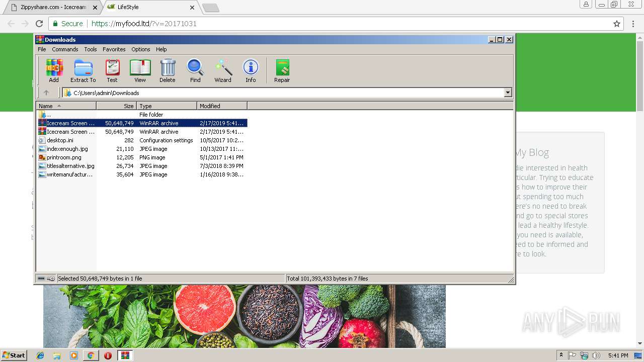Open the File menu
Image resolution: width=644 pixels, height=362 pixels.
42,49
